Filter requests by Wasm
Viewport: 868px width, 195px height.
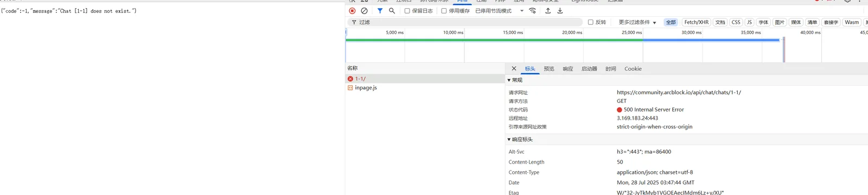pos(852,22)
